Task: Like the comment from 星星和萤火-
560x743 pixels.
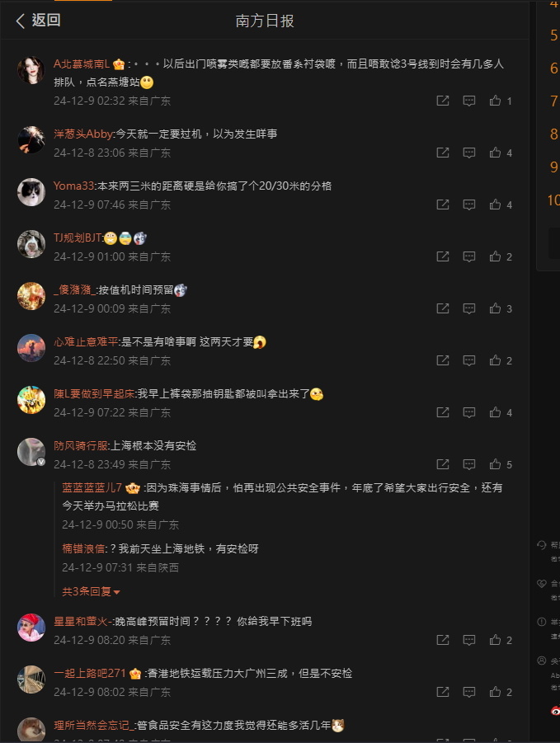Action: click(495, 640)
